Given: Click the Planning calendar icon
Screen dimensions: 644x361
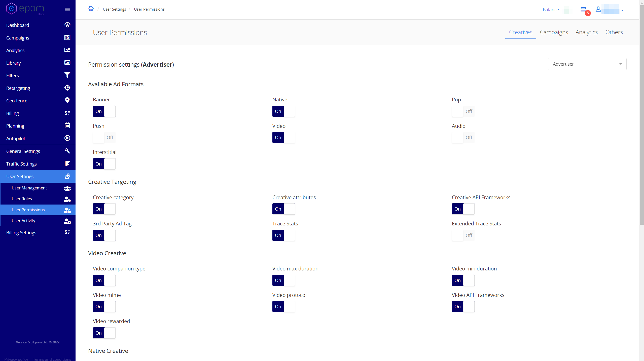Looking at the screenshot, I should click(67, 126).
